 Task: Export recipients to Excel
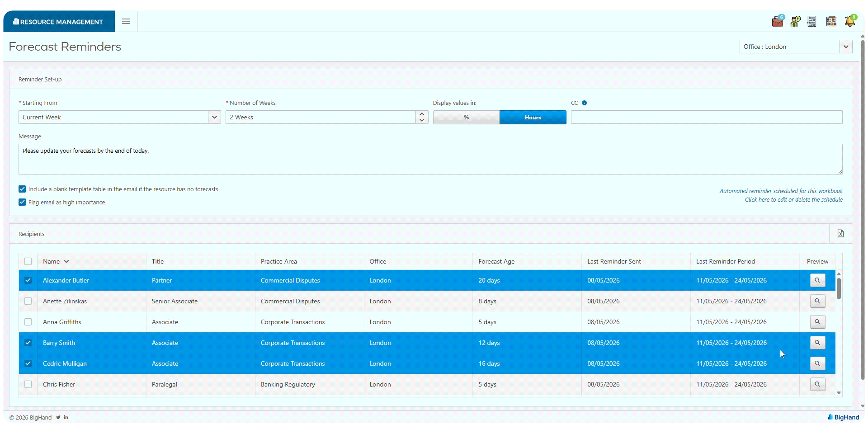pos(840,234)
